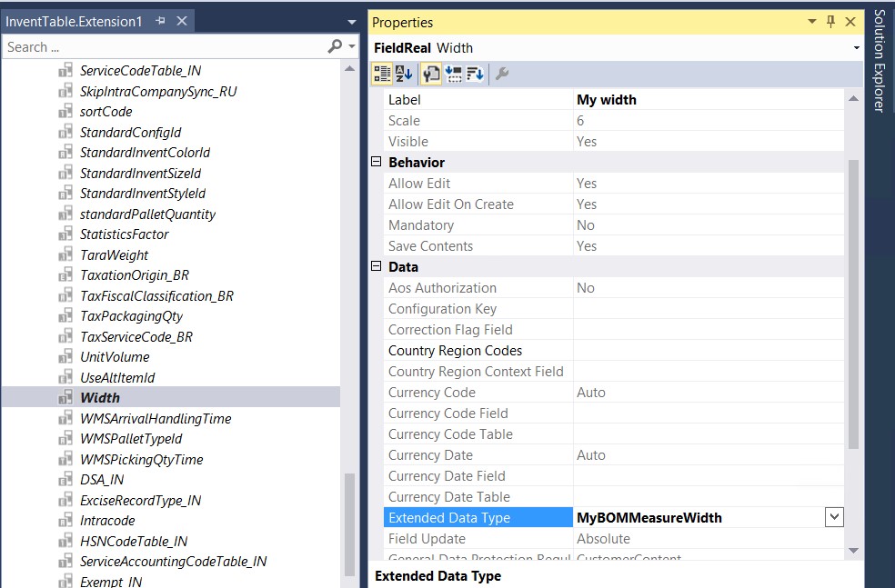Select the WMSPickingQtyTime field
Viewport: 895px width, 588px height.
[142, 459]
